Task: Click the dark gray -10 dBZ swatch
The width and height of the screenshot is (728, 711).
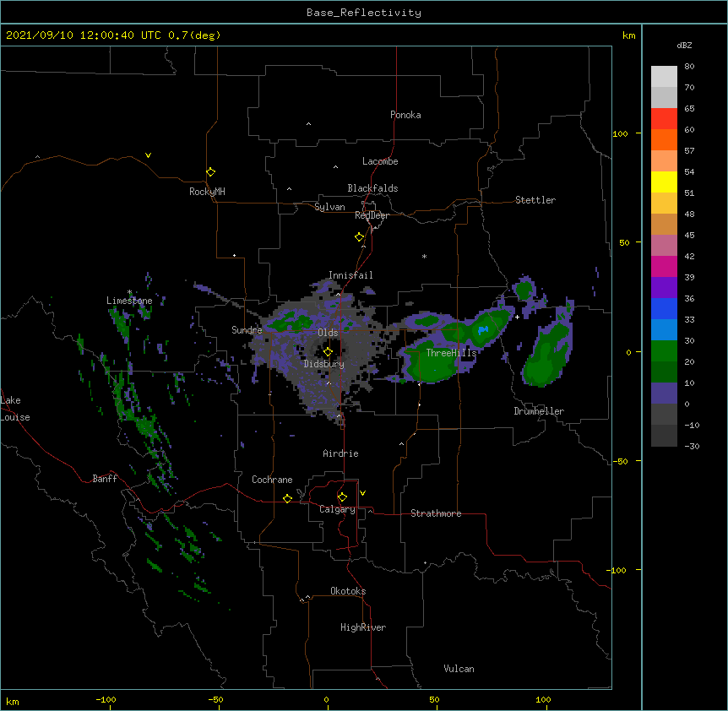Action: pyautogui.click(x=664, y=436)
